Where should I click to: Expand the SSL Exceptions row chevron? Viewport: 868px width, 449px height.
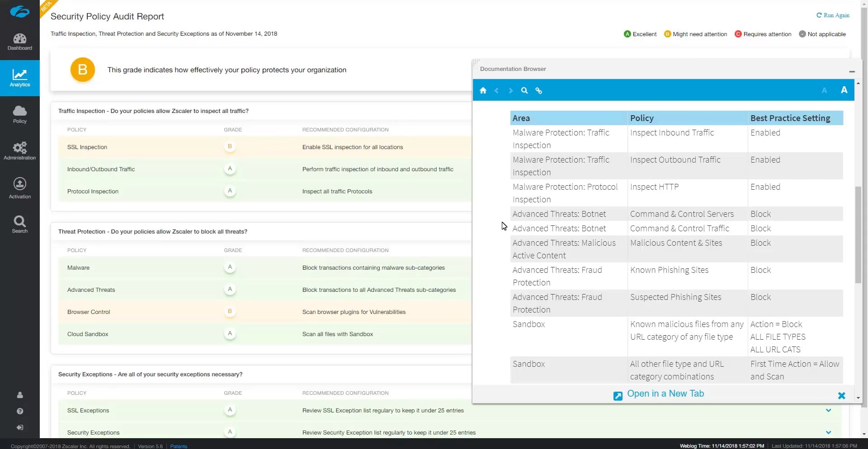(x=828, y=411)
